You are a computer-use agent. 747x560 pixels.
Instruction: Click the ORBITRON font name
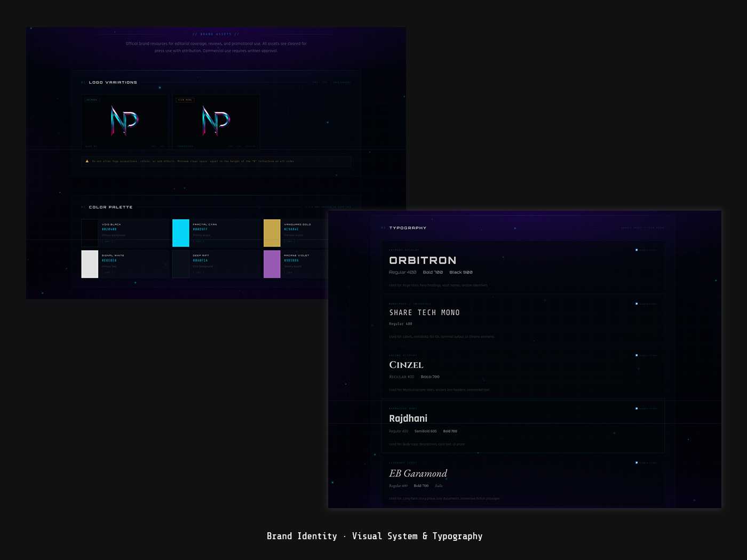(423, 260)
